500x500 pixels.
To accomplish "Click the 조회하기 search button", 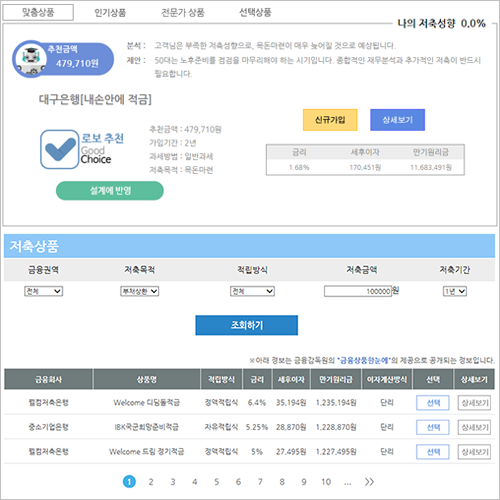I will pos(247,325).
